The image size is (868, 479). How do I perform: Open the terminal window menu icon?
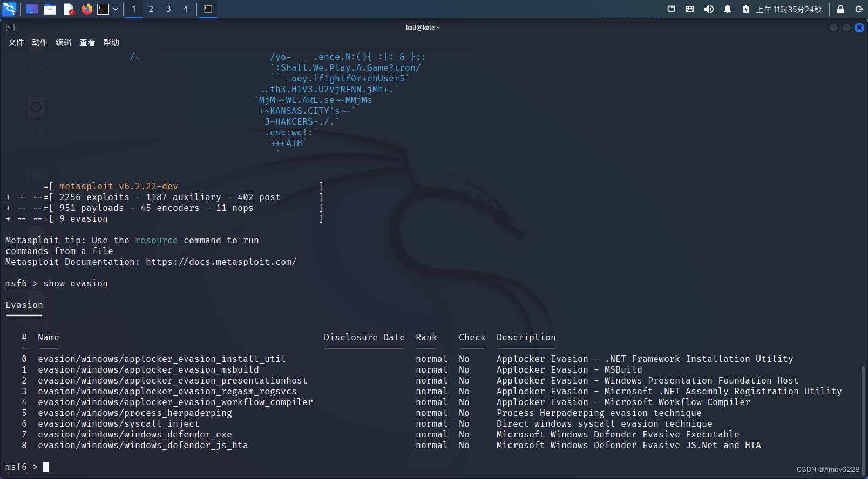pyautogui.click(x=10, y=28)
